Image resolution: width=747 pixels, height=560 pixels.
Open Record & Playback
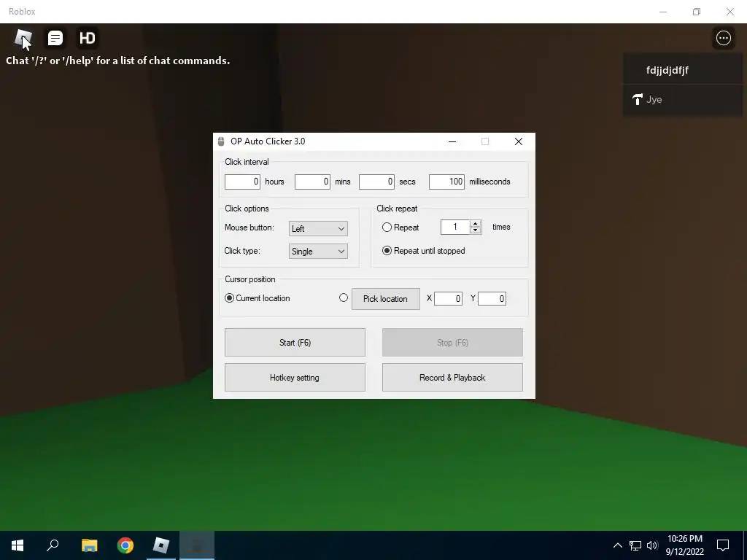coord(452,378)
